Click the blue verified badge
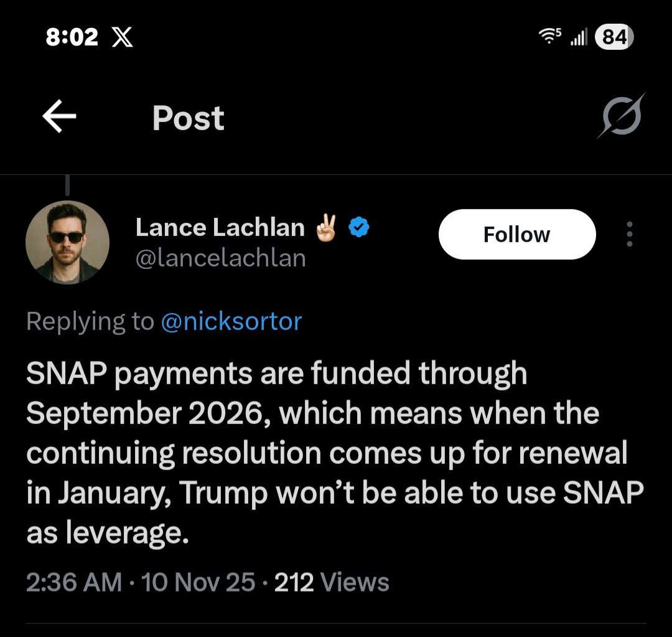 coord(359,228)
